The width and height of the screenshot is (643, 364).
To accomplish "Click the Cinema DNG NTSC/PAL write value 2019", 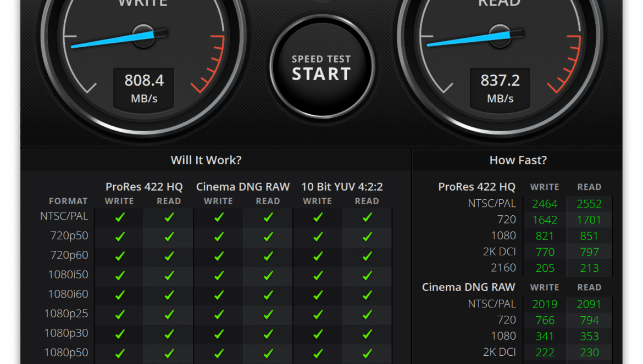I will 545,304.
